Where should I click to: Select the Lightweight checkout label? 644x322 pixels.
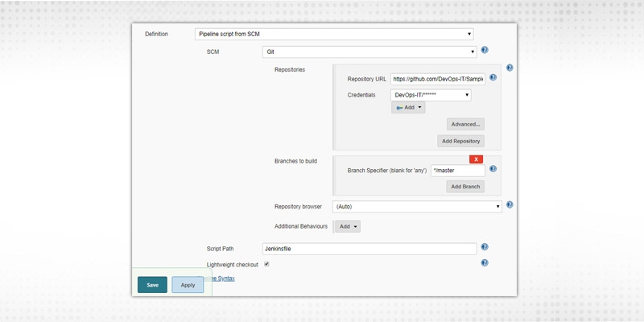tap(233, 265)
